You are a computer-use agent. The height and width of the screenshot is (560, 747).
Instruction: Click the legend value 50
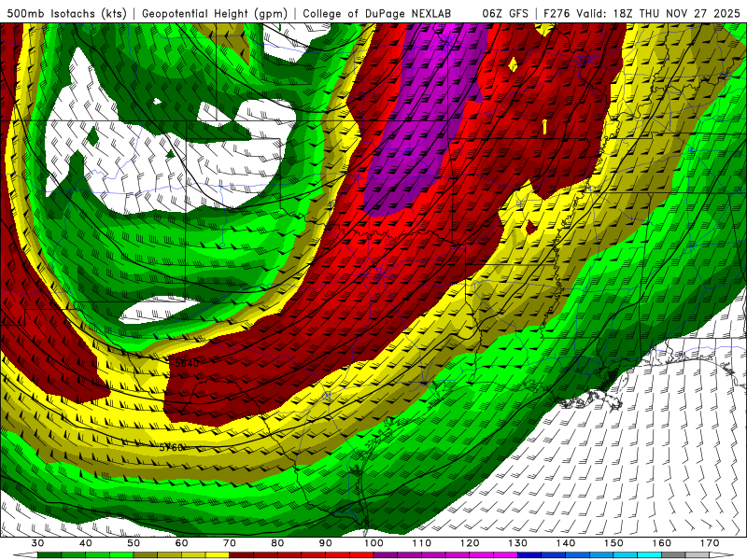pos(134,543)
